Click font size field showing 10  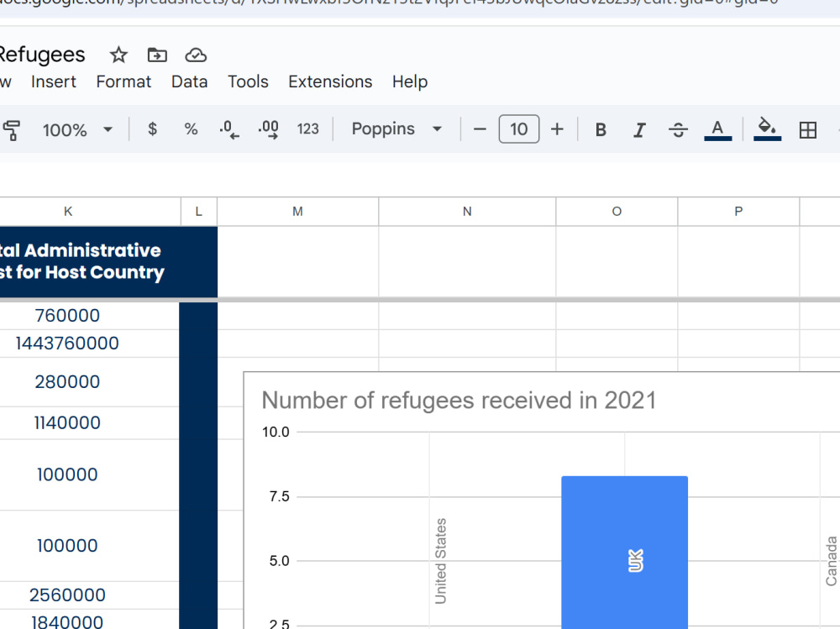[x=518, y=129]
